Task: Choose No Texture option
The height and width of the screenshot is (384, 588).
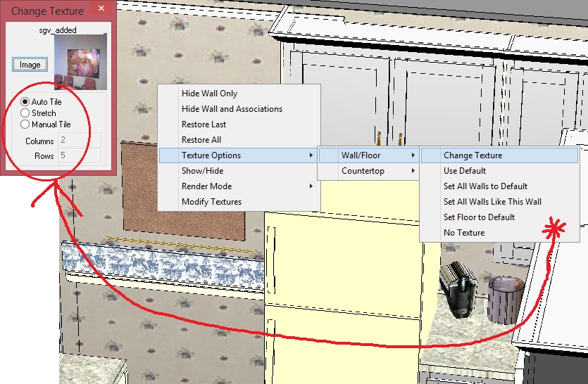Action: click(464, 233)
